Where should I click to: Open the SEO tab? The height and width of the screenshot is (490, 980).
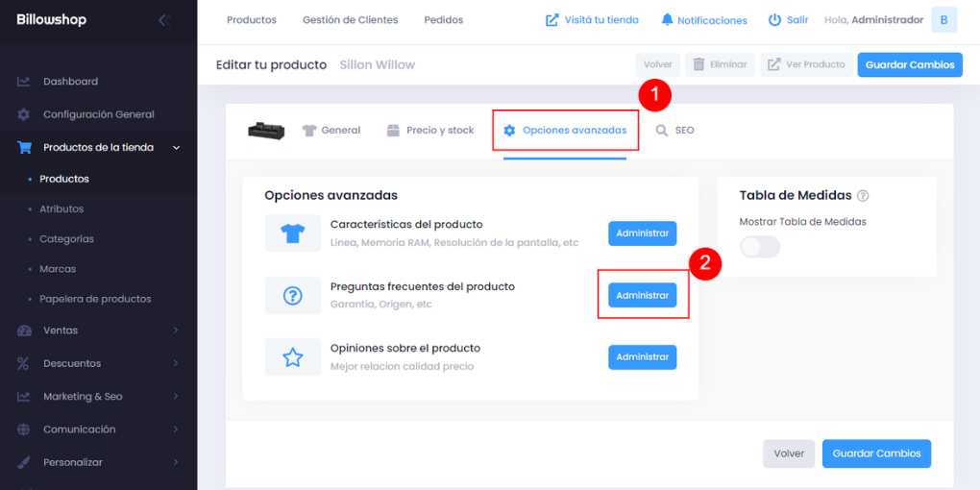[674, 131]
